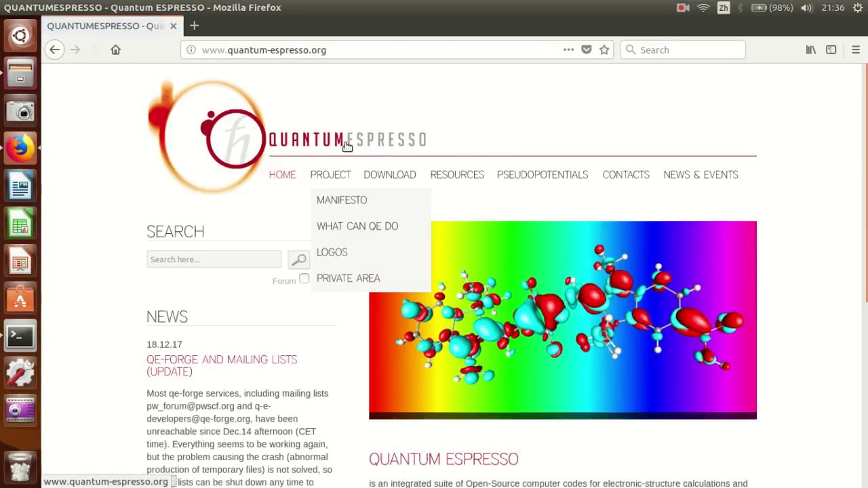Open Firefox Library icon
Image resolution: width=868 pixels, height=488 pixels.
tap(811, 49)
